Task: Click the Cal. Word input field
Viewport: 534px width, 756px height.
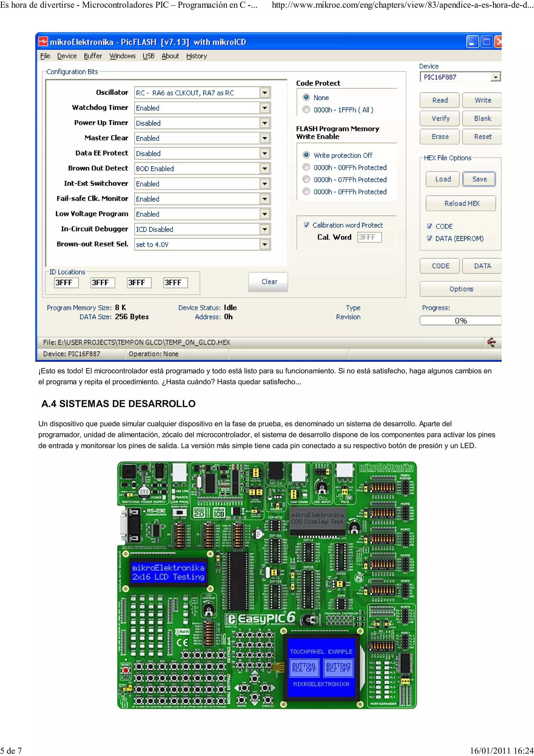Action: pos(369,237)
